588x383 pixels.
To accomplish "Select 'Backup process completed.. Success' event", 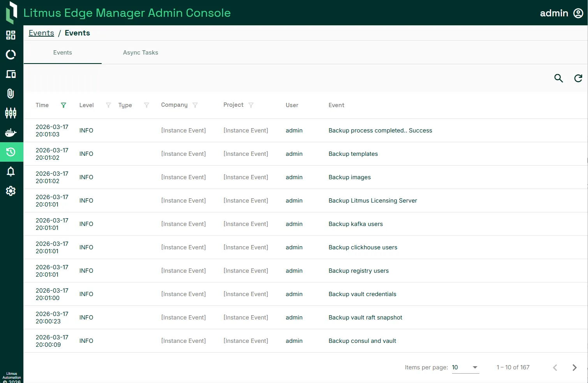I will [380, 131].
